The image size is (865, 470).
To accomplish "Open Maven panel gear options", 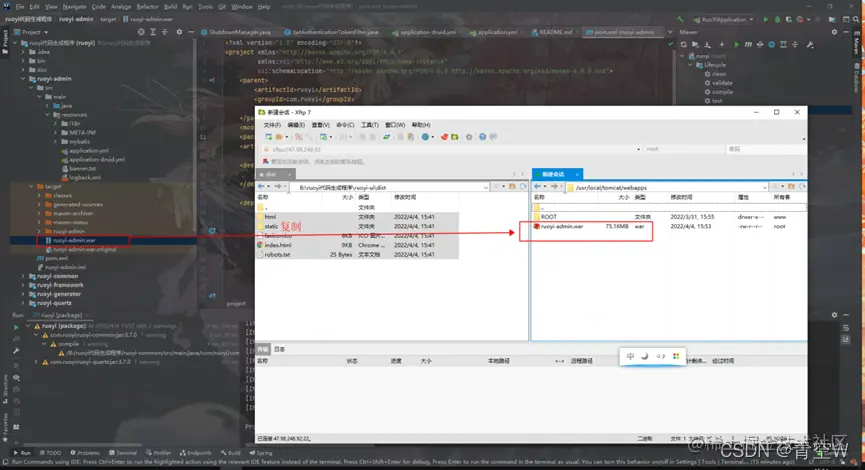I will (834, 32).
